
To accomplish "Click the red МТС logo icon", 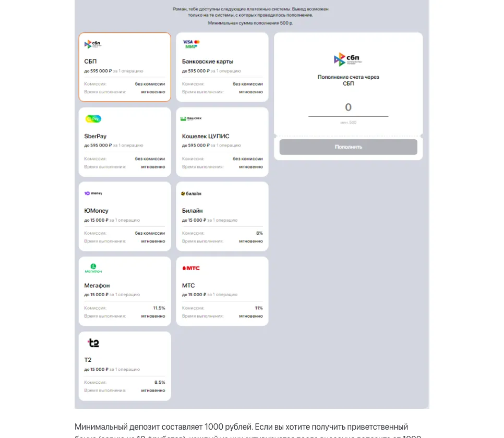I will 191,268.
